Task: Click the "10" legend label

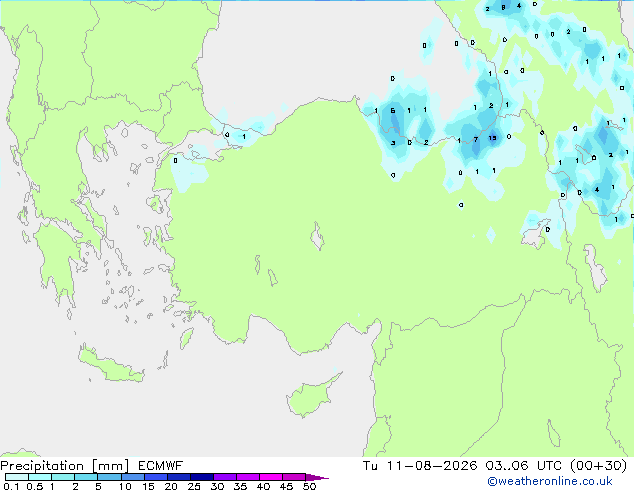Action: (125, 486)
